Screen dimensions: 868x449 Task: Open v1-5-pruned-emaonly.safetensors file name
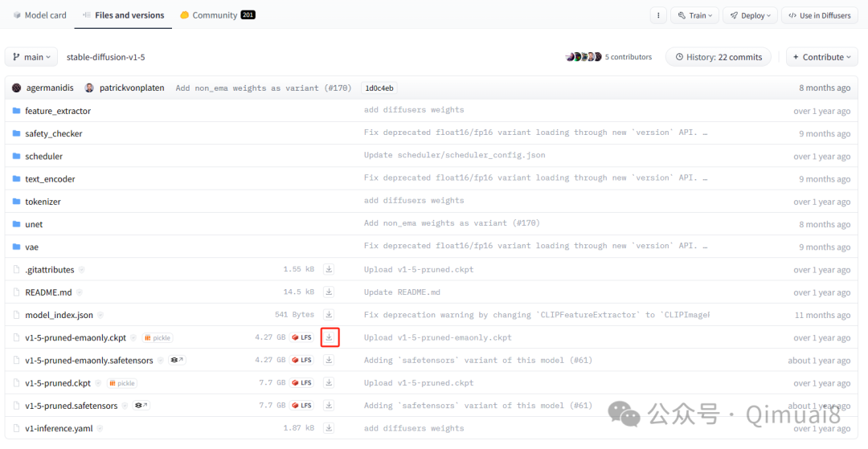(x=89, y=360)
